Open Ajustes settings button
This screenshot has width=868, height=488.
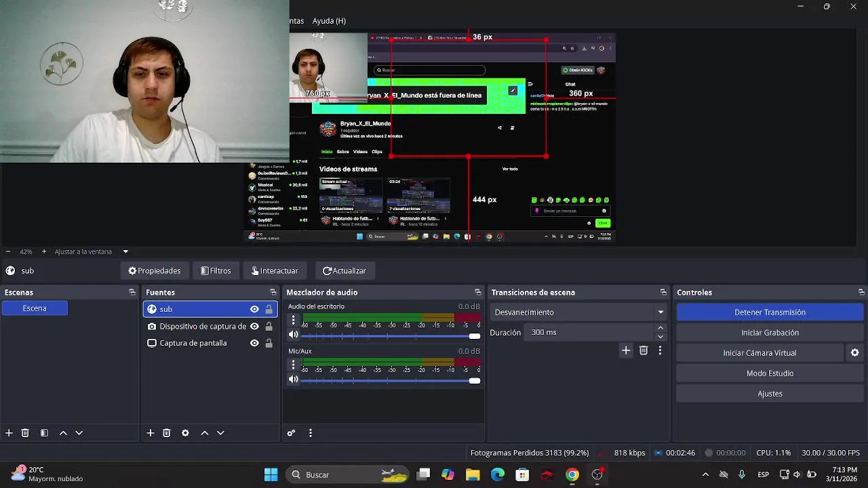pos(770,394)
